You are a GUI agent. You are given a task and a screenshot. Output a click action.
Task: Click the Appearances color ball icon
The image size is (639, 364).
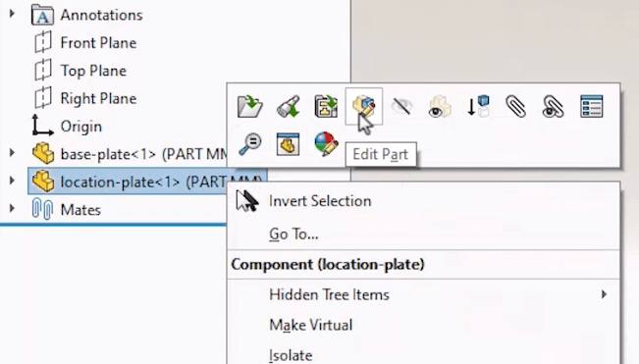(x=326, y=143)
